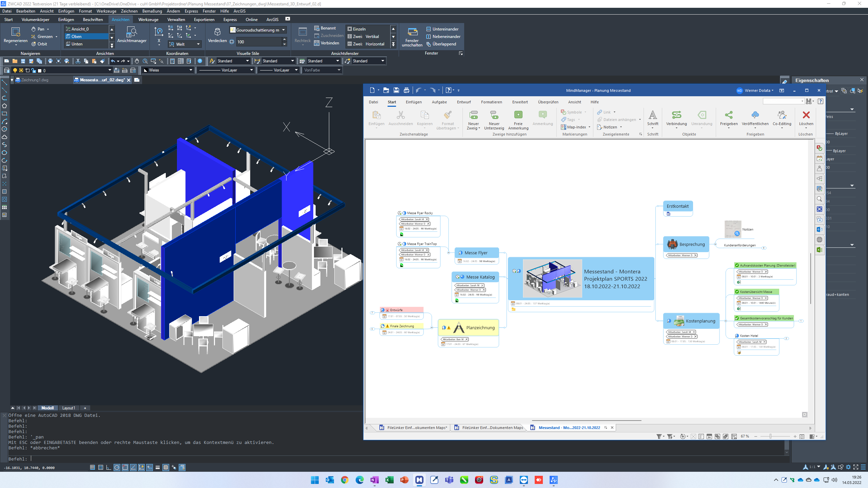Screen dimensions: 868x488
Task: Open the layer properties manager icon
Action: click(6, 70)
